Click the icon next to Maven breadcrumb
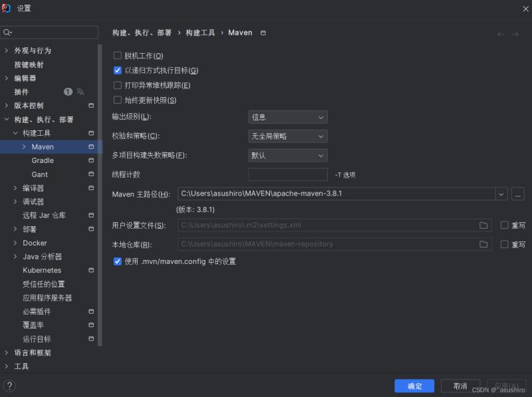Viewport: 532px width, 397px height. coord(263,33)
